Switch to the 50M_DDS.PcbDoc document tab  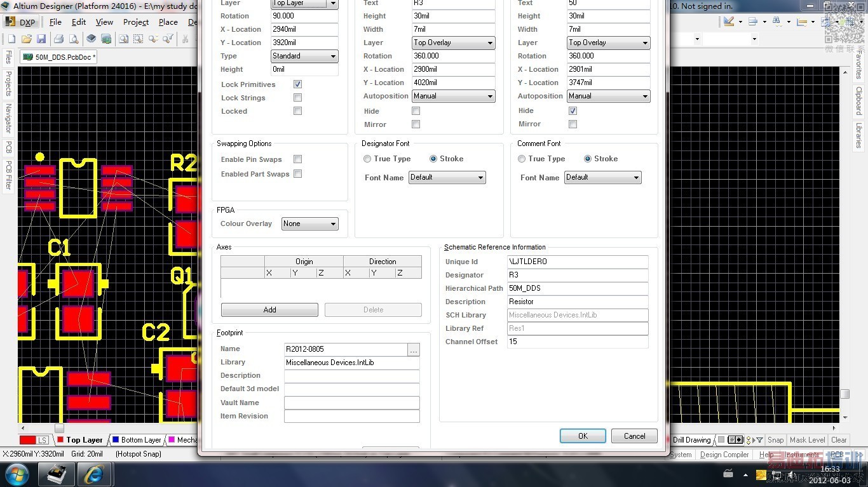pyautogui.click(x=59, y=57)
